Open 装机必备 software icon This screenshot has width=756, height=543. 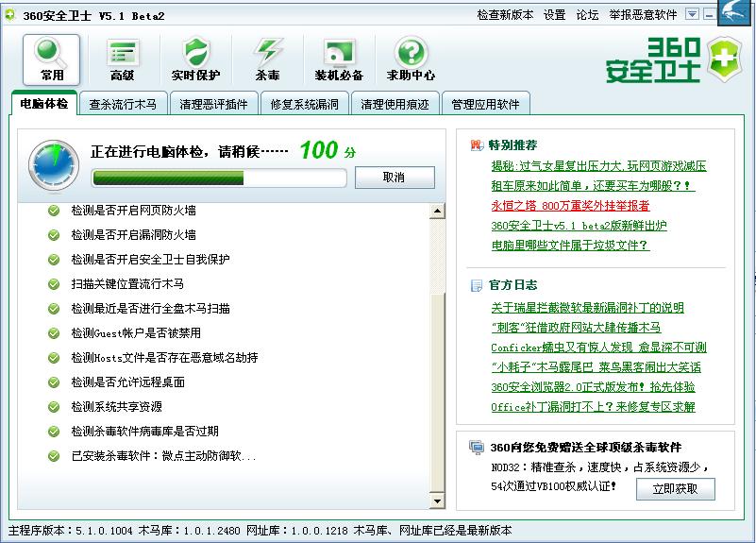[x=339, y=59]
